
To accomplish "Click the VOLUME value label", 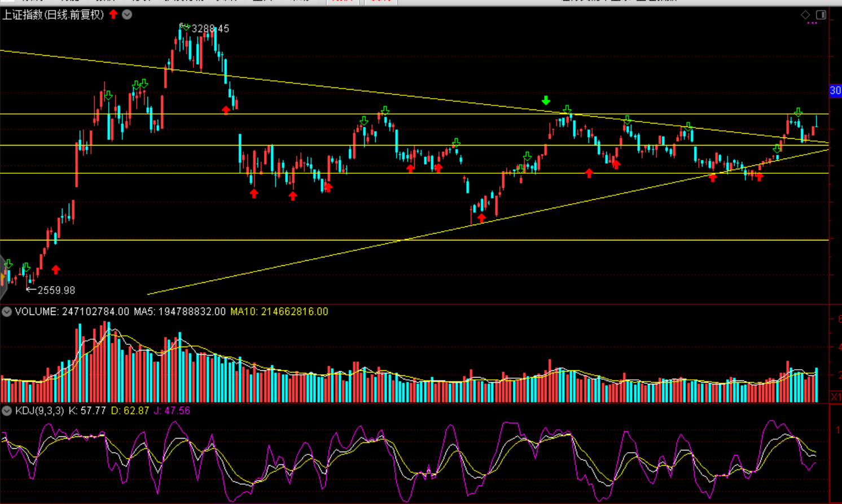I will 72,312.
